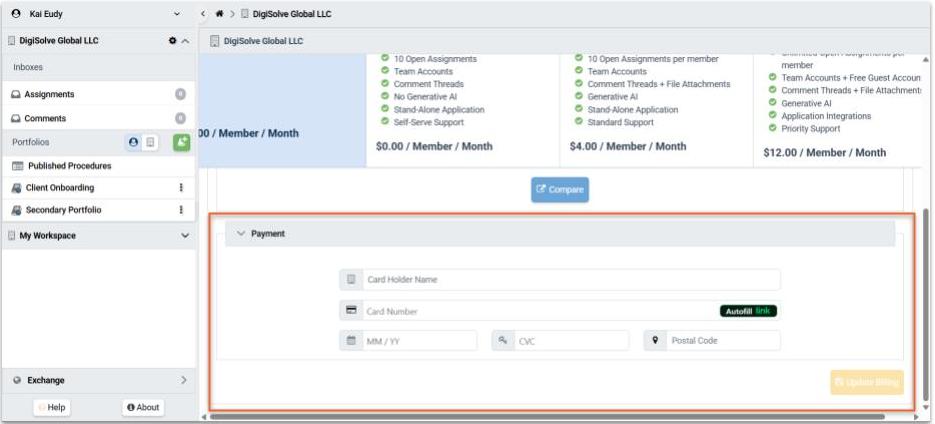Screen dimensions: 935x424
Task: Toggle personal portfolios filter icon
Action: pyautogui.click(x=133, y=143)
